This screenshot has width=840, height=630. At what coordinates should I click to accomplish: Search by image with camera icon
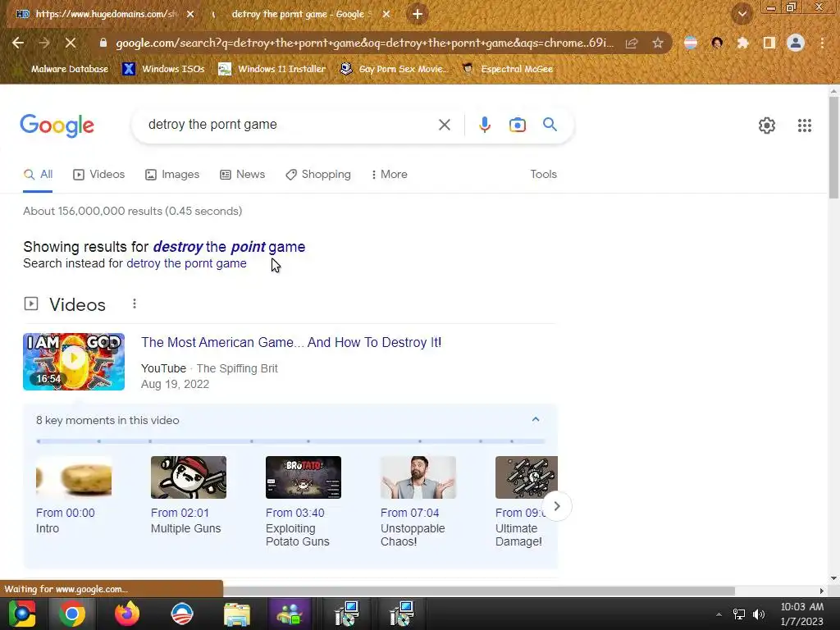click(517, 125)
